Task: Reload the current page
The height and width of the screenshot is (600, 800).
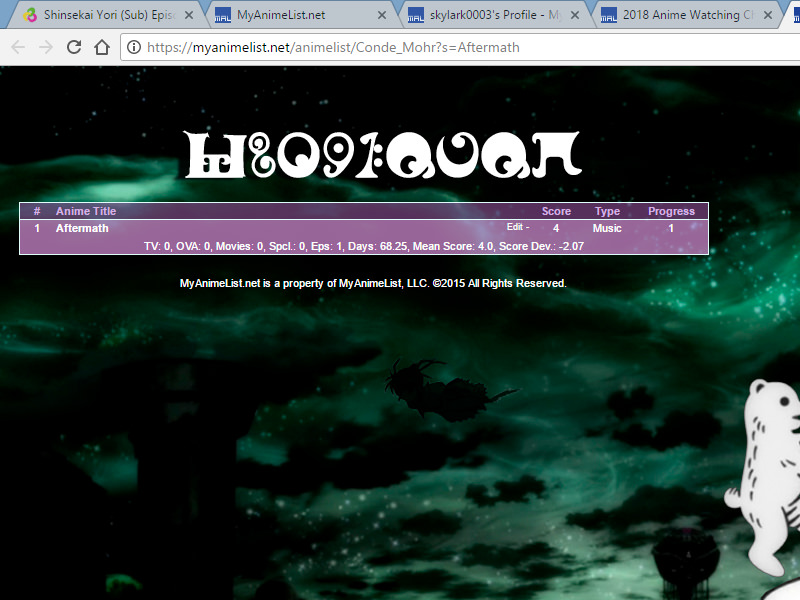Action: [x=74, y=47]
